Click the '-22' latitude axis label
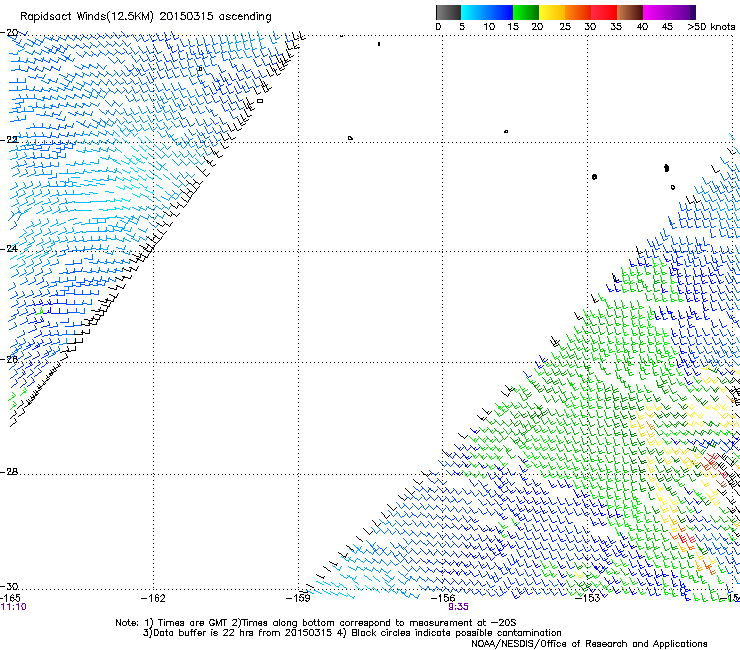 (x=9, y=140)
